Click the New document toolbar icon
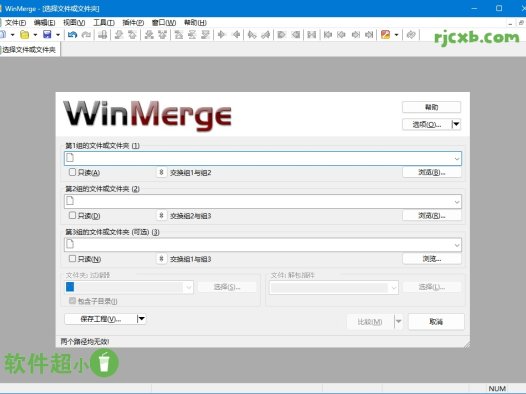 pyautogui.click(x=3, y=35)
